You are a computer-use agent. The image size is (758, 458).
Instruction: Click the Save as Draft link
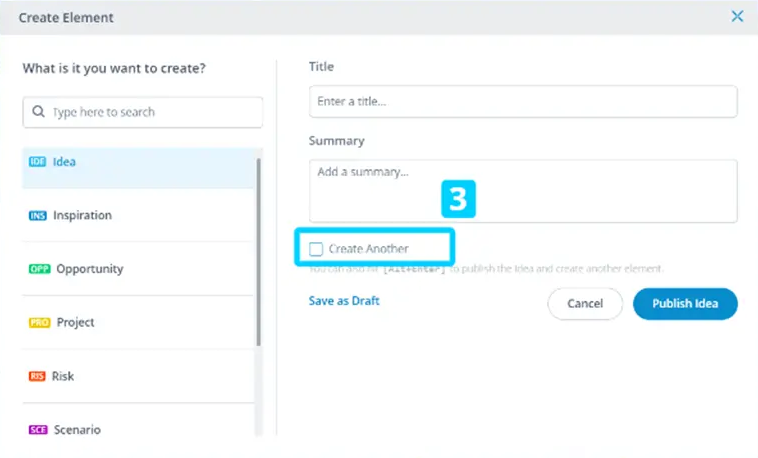coord(344,301)
